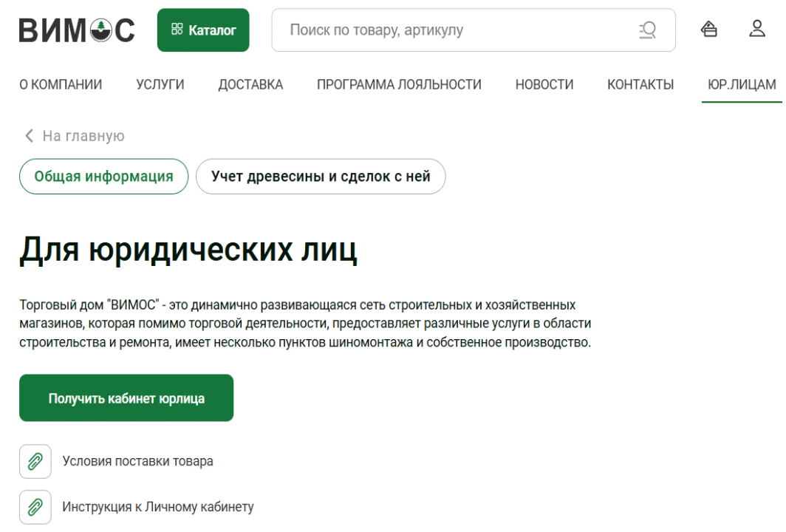Select the ЮР.ЛИЦАМ menu item

coord(742,85)
